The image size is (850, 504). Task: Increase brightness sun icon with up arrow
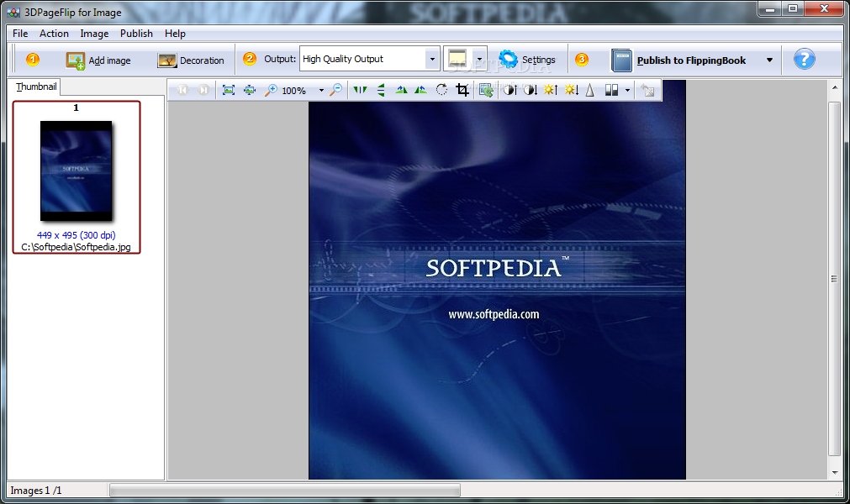(551, 90)
